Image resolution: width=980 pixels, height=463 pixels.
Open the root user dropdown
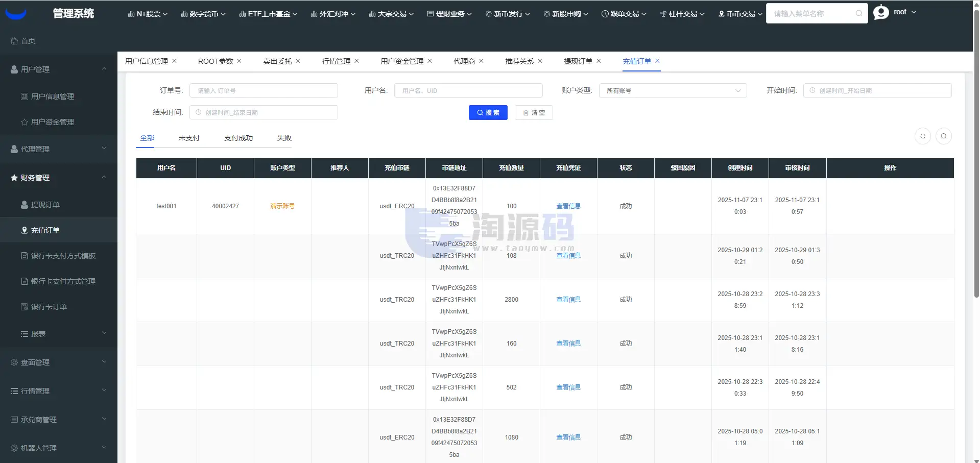coord(904,12)
